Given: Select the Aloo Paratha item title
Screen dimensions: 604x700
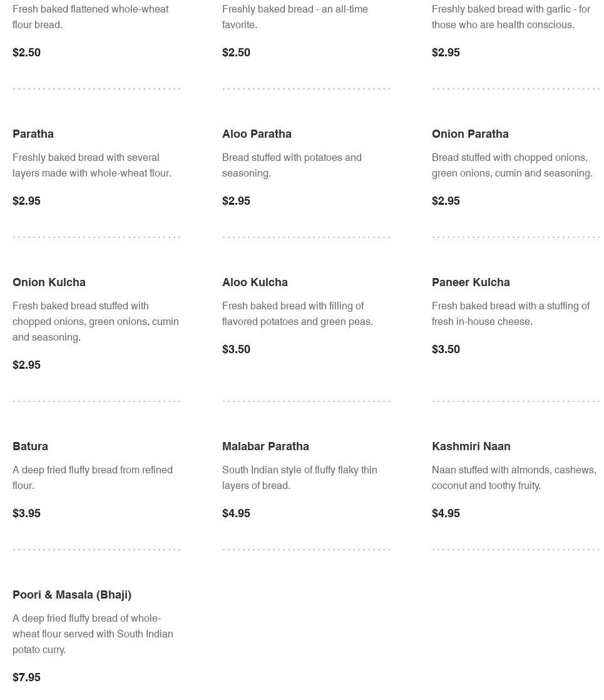Looking at the screenshot, I should pos(257,134).
